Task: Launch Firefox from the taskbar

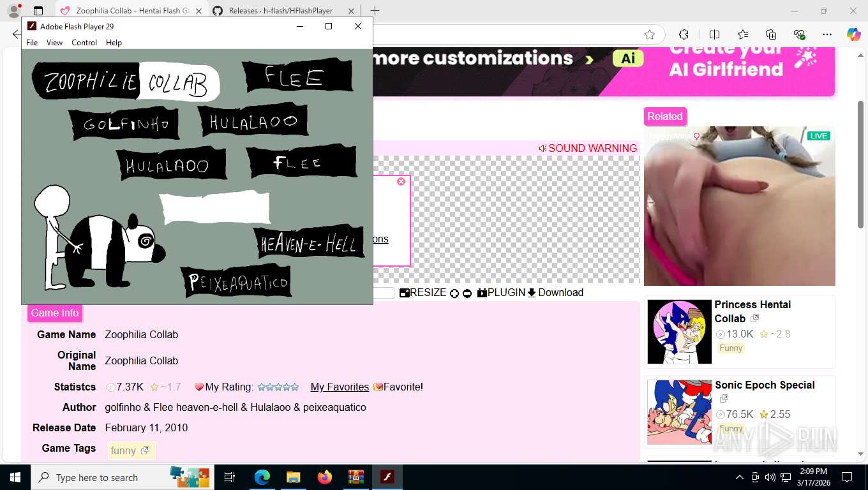Action: click(325, 477)
